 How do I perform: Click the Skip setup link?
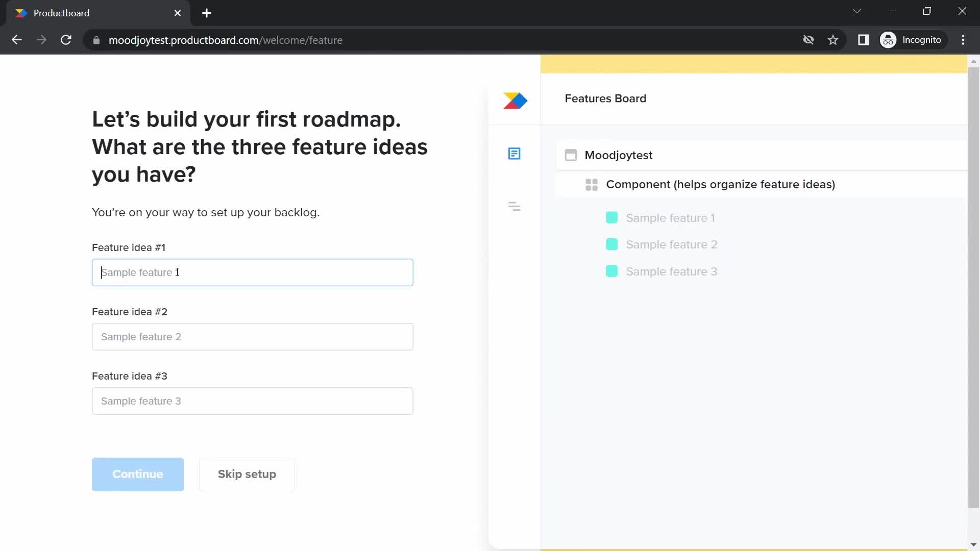point(247,474)
